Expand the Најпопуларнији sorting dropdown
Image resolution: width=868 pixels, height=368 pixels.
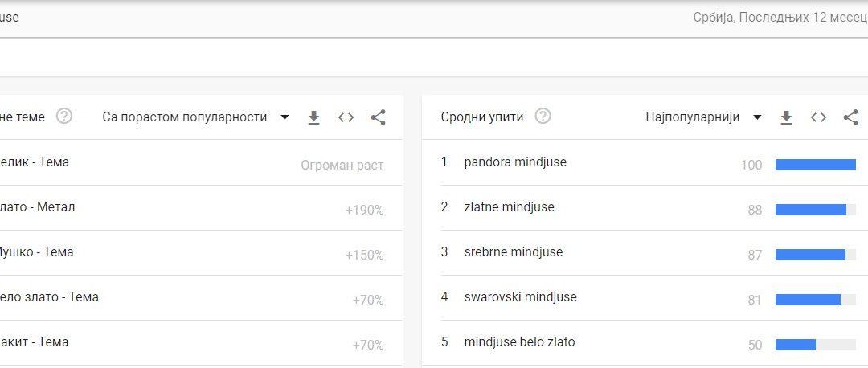[x=703, y=117]
